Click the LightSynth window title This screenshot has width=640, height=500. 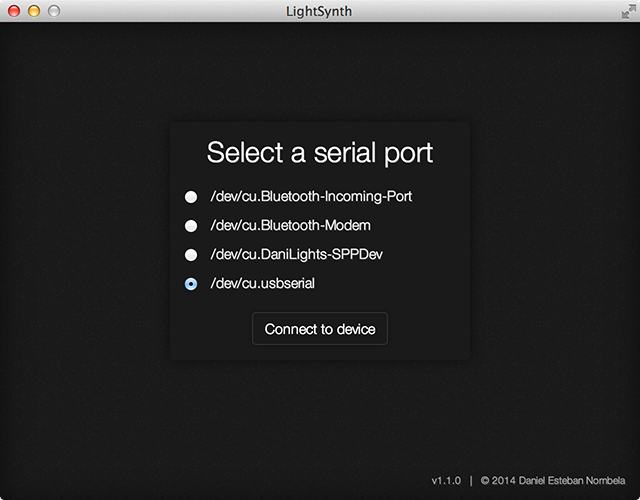pyautogui.click(x=319, y=11)
